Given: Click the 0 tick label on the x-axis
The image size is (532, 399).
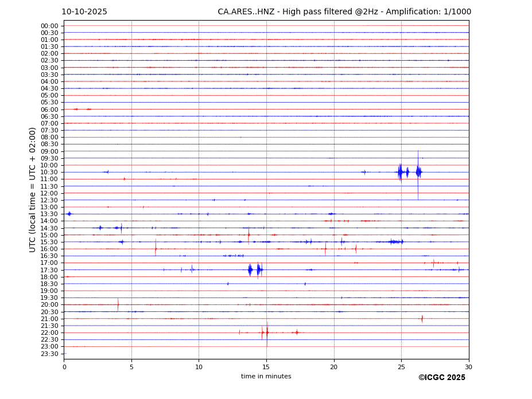Looking at the screenshot, I should click(64, 367).
